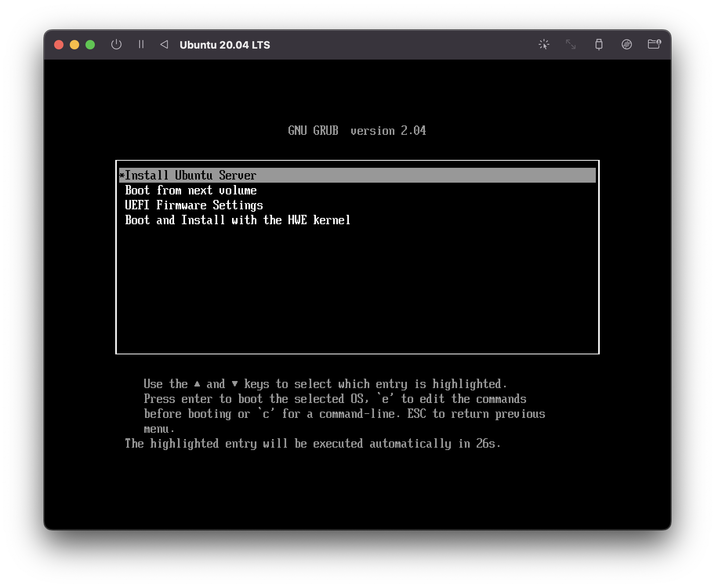Maximize the VM window with green button
Screen dimensions: 715x588
(90, 45)
